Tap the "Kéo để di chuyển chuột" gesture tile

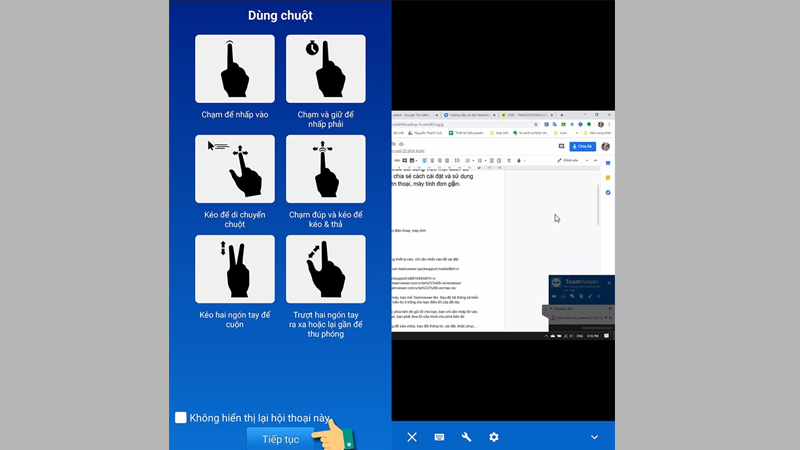pyautogui.click(x=235, y=169)
